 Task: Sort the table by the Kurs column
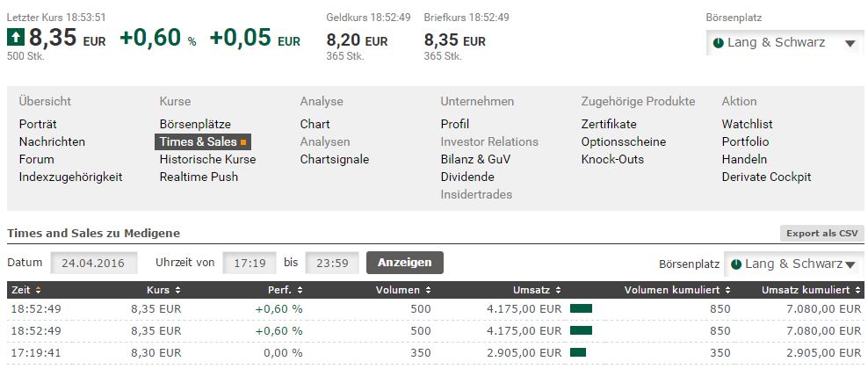click(178, 290)
